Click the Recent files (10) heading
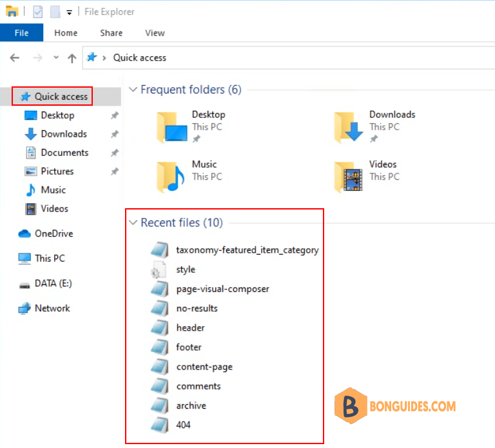Image resolution: width=495 pixels, height=448 pixels. (x=182, y=222)
